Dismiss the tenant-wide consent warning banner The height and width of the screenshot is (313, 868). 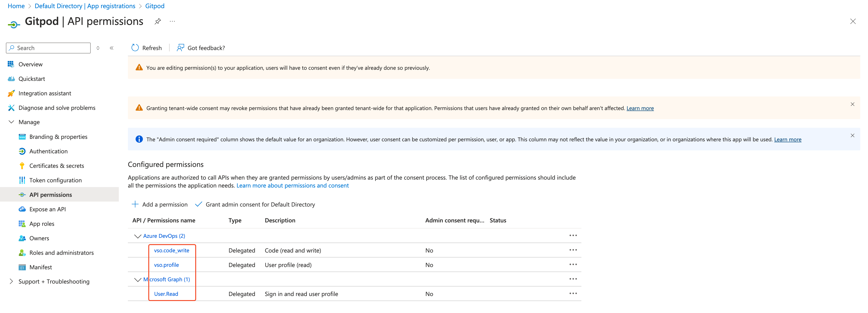tap(852, 104)
